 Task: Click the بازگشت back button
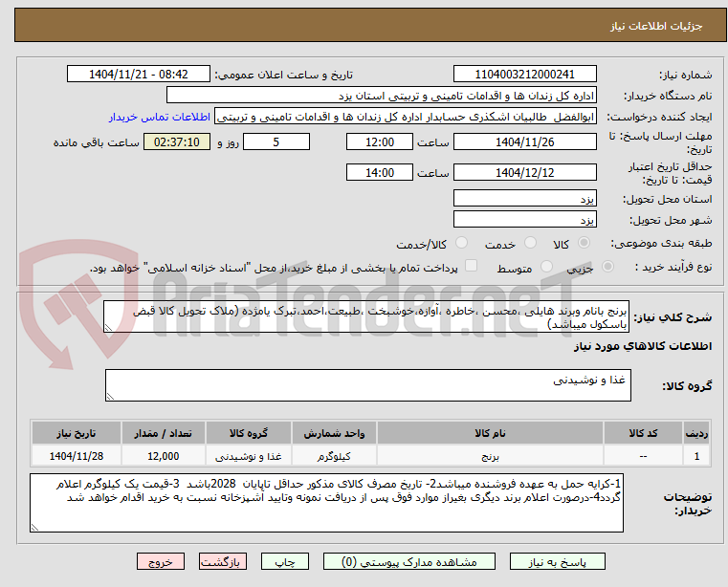pyautogui.click(x=222, y=561)
